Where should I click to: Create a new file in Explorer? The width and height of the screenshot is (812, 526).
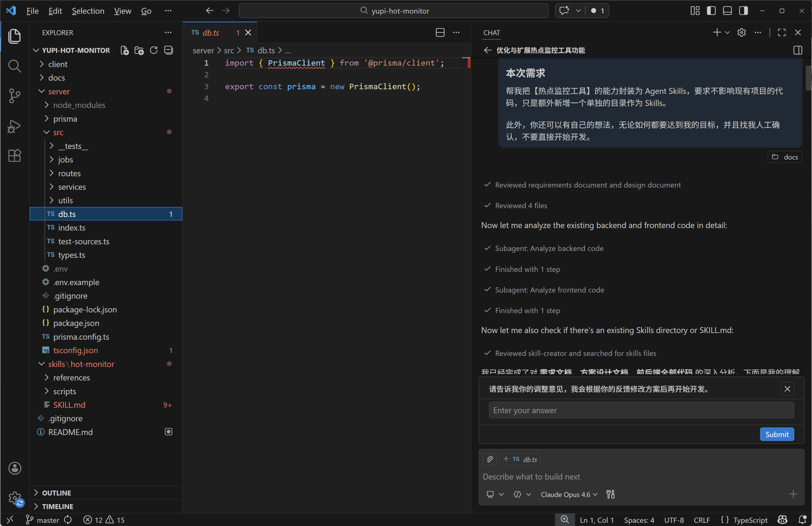click(124, 50)
